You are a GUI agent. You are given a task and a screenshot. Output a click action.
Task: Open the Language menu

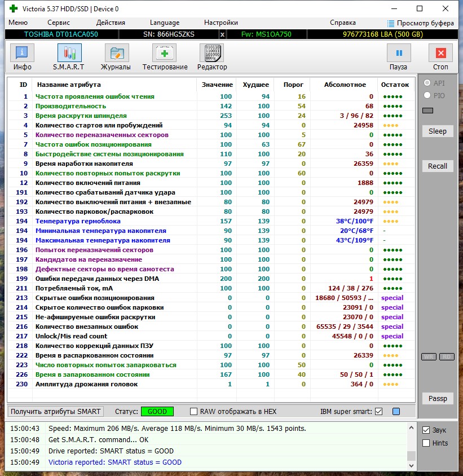[165, 23]
